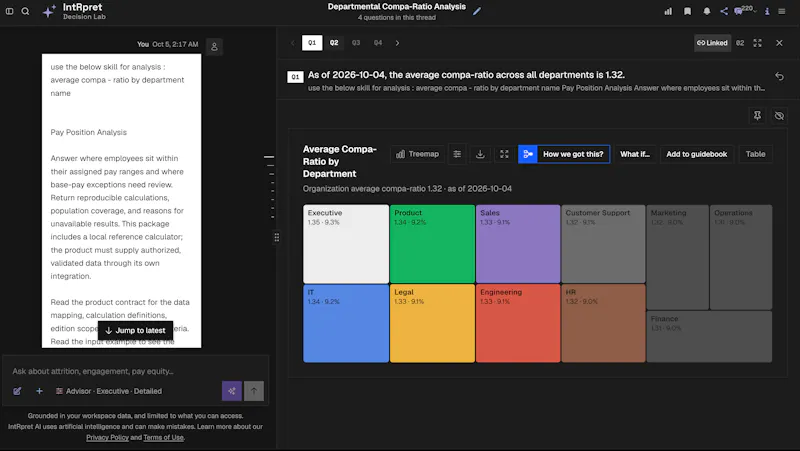
Task: Open How we got this?
Action: 573,154
